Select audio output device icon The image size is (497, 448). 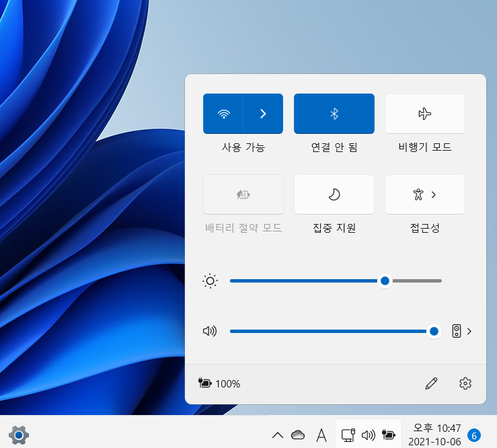pos(457,331)
